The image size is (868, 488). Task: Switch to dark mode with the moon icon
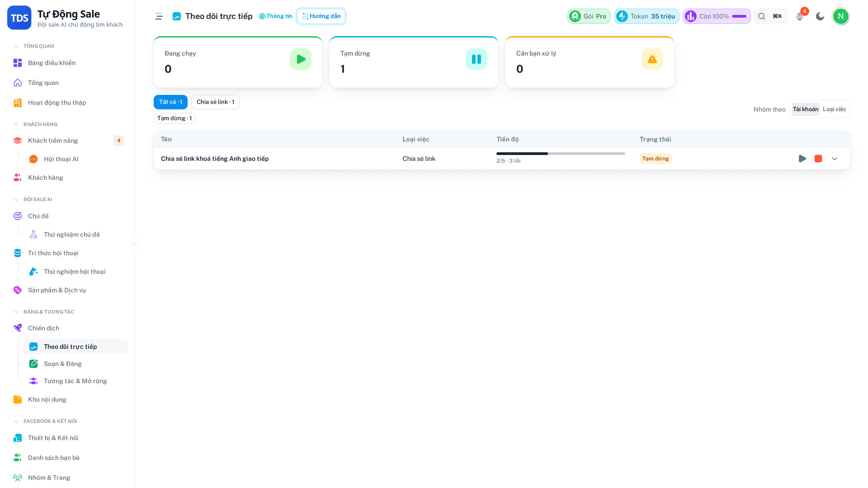(820, 16)
